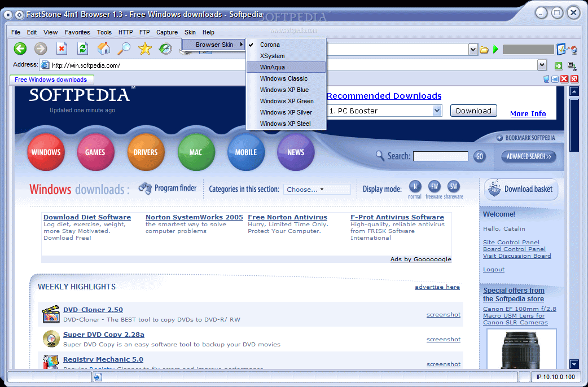This screenshot has width=588, height=387.
Task: Open the DVD-Cloner 2.50 link
Action: click(x=93, y=310)
